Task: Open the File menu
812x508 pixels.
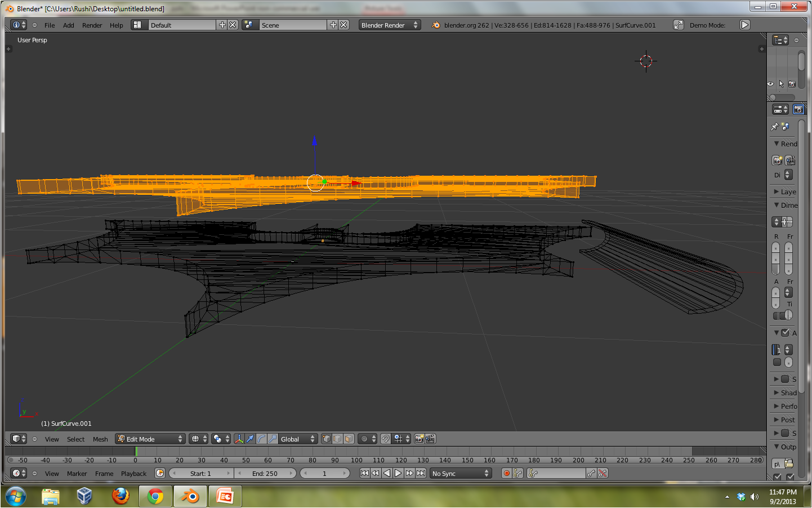Action: (x=50, y=25)
